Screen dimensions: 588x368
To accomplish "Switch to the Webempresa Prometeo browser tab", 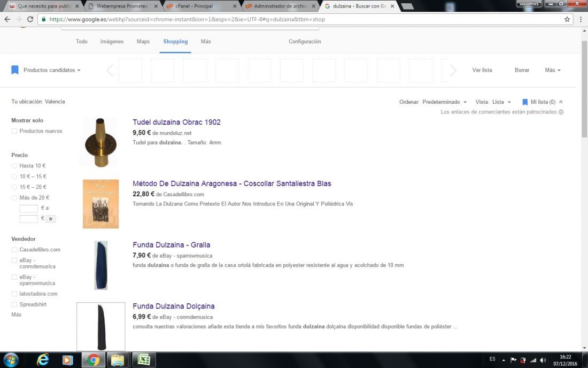I will coord(122,6).
